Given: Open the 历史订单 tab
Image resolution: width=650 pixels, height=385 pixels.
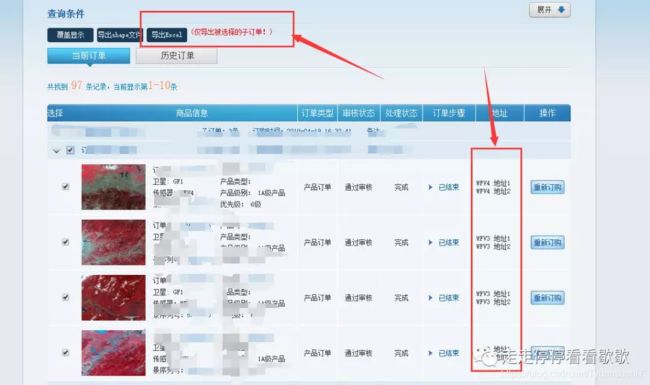Looking at the screenshot, I should point(177,56).
